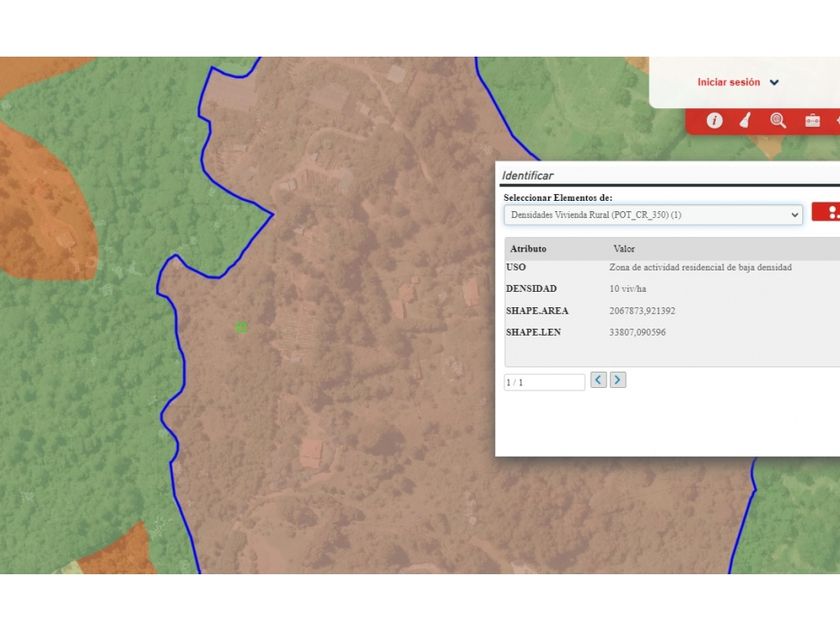840x630 pixels.
Task: Select the clear selection broom tool
Action: point(745,121)
